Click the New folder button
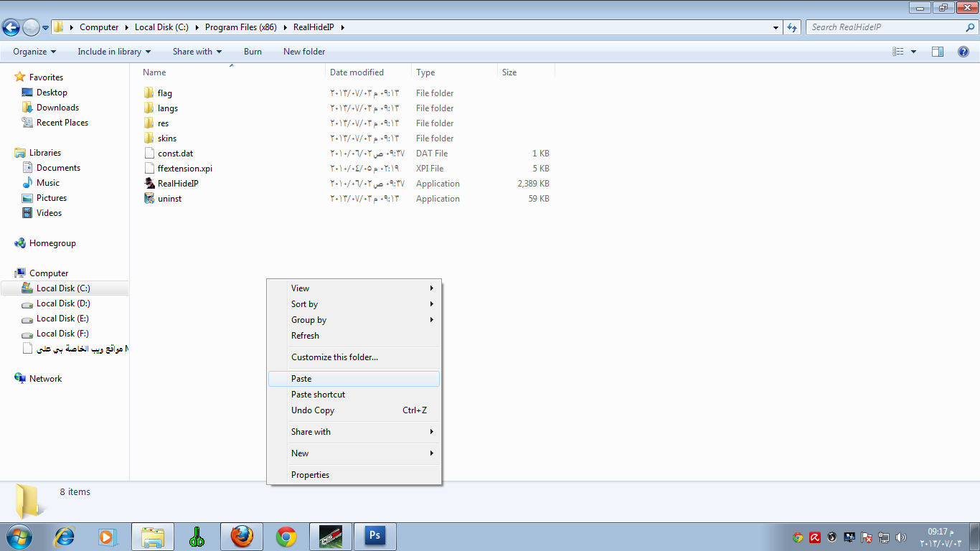The height and width of the screenshot is (551, 980). tap(304, 52)
